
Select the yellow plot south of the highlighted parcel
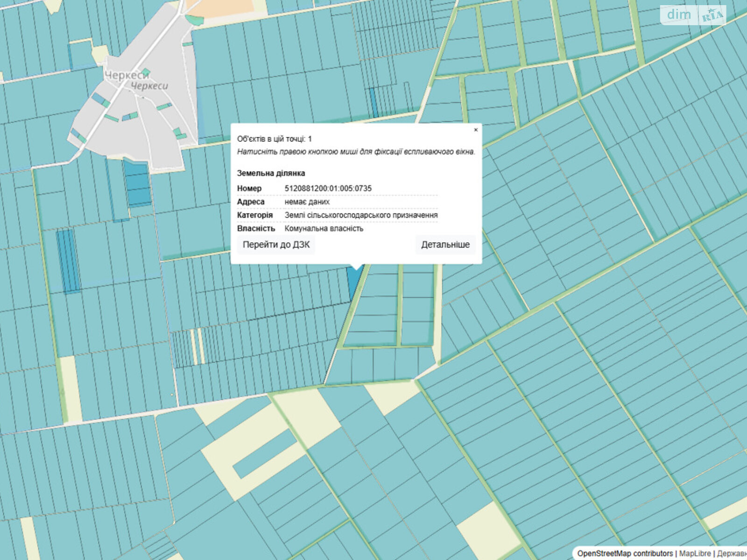pyautogui.click(x=391, y=397)
